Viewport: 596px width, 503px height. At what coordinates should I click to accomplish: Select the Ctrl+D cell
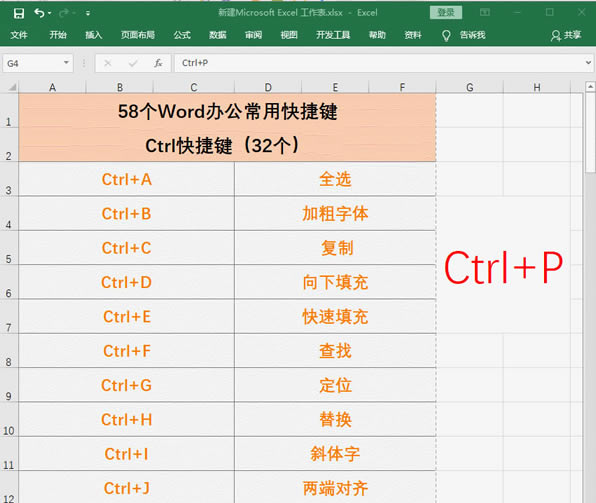tap(127, 282)
